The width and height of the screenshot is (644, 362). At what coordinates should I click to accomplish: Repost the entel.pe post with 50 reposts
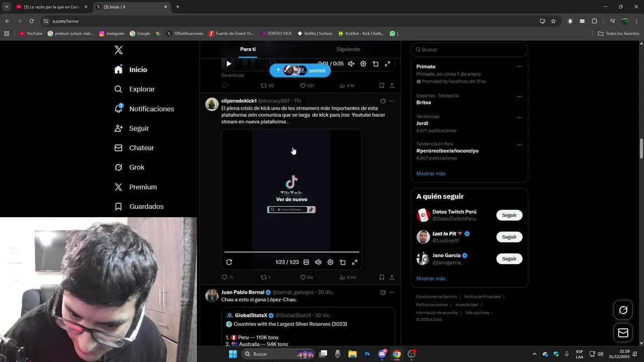(267, 86)
